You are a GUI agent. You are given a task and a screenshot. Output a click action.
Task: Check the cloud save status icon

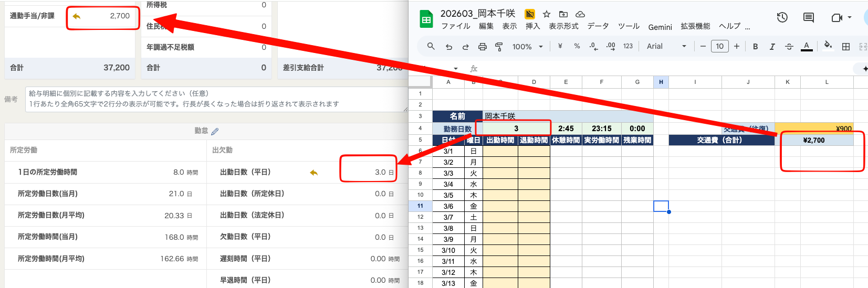click(x=580, y=14)
